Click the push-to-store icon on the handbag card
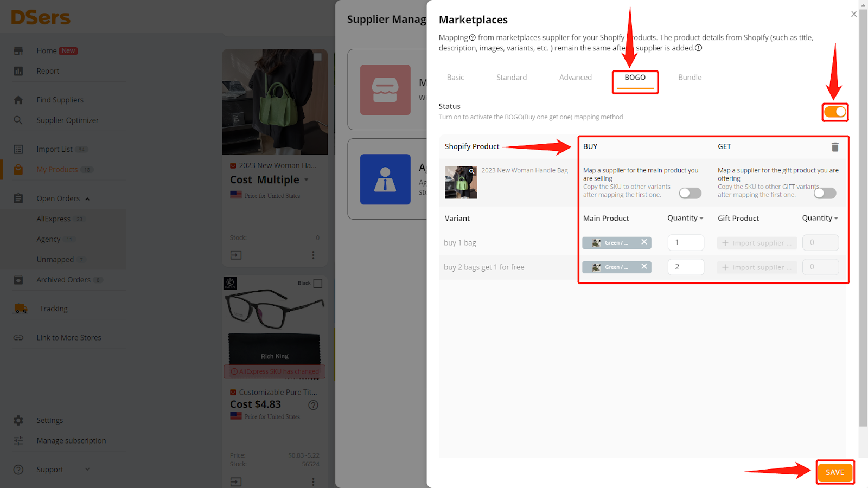Screen dimensions: 868x488 coord(236,255)
